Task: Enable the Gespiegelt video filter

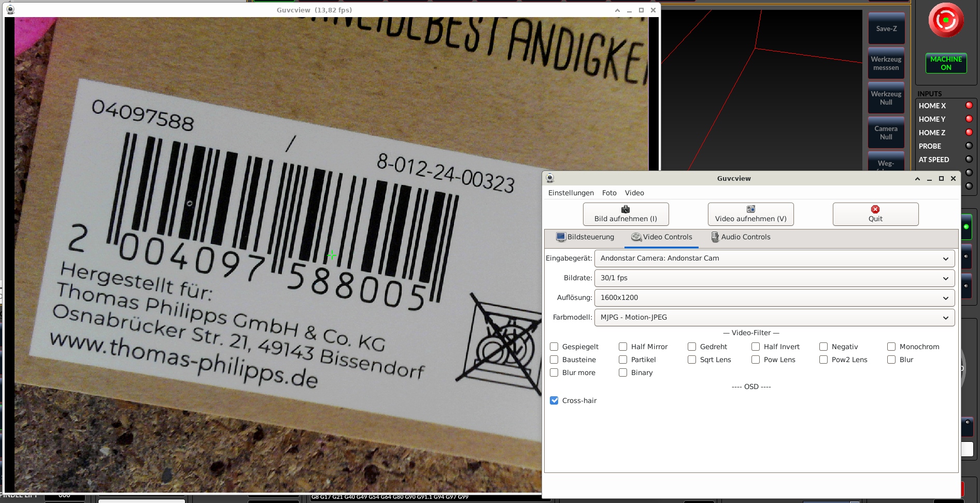Action: click(554, 347)
